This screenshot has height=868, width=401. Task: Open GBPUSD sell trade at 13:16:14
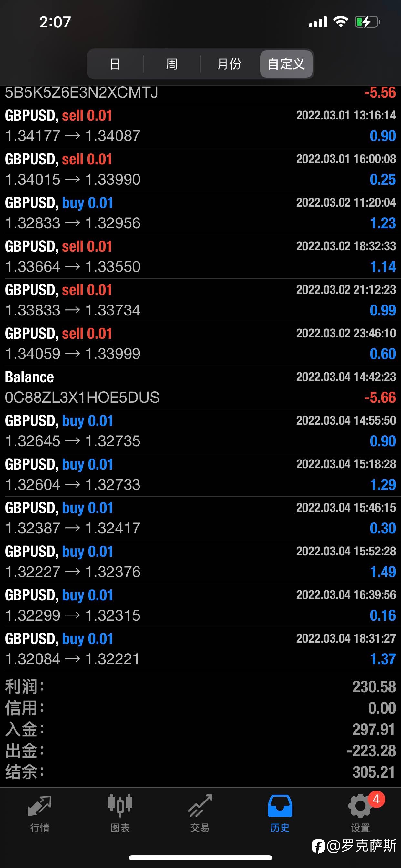(200, 126)
